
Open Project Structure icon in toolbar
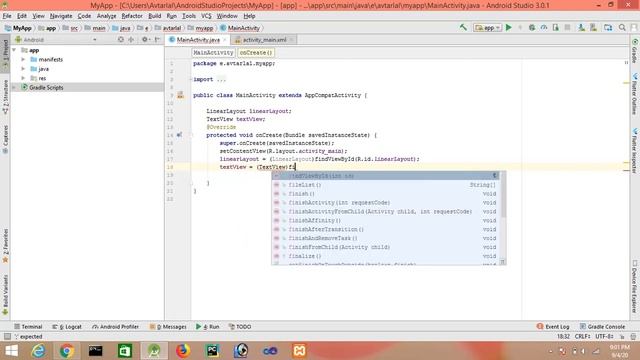(x=608, y=27)
